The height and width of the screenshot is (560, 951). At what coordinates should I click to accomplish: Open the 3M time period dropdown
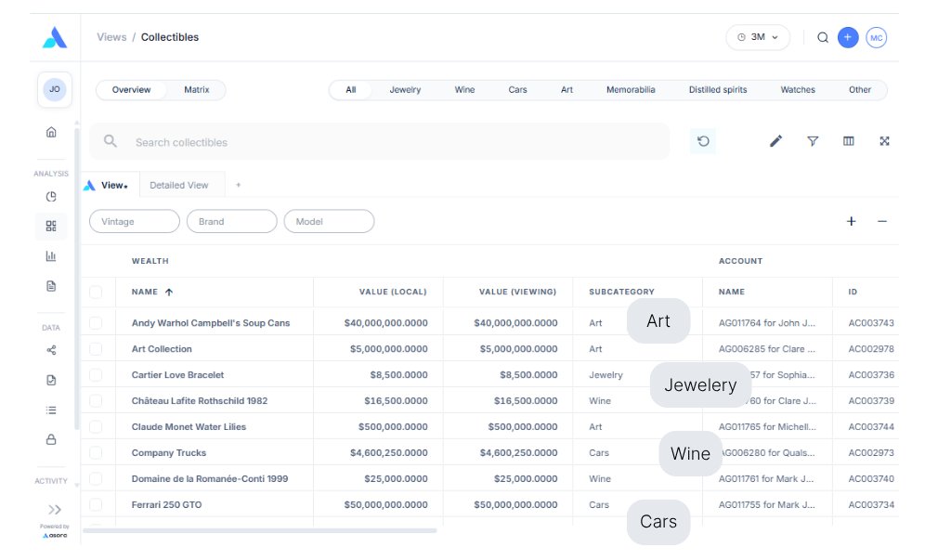pos(758,37)
